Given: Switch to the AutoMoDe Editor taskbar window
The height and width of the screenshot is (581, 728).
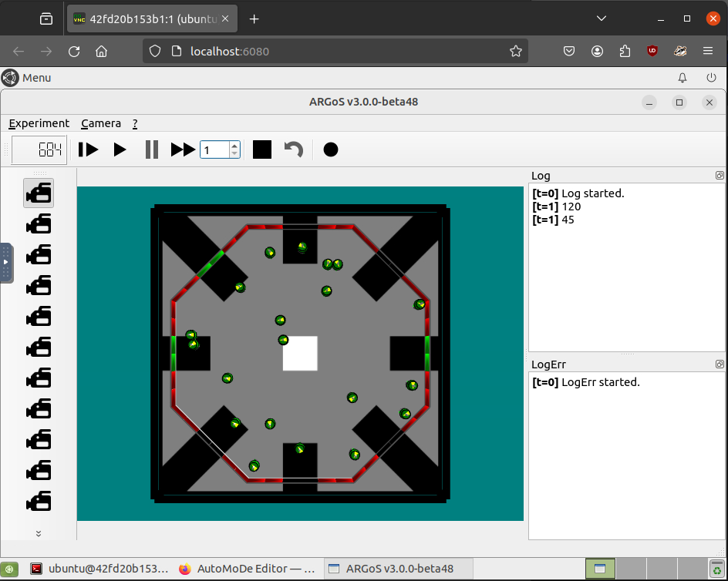Looking at the screenshot, I should (x=248, y=569).
